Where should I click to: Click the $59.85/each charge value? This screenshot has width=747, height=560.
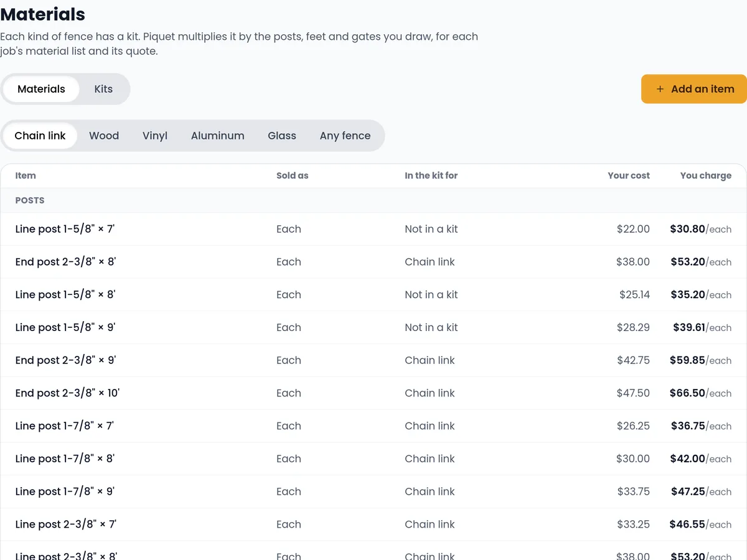[x=701, y=360]
